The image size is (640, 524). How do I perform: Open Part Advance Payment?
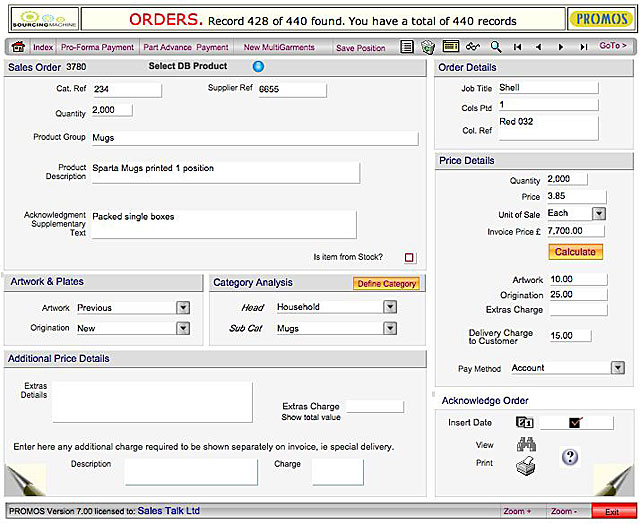(186, 47)
